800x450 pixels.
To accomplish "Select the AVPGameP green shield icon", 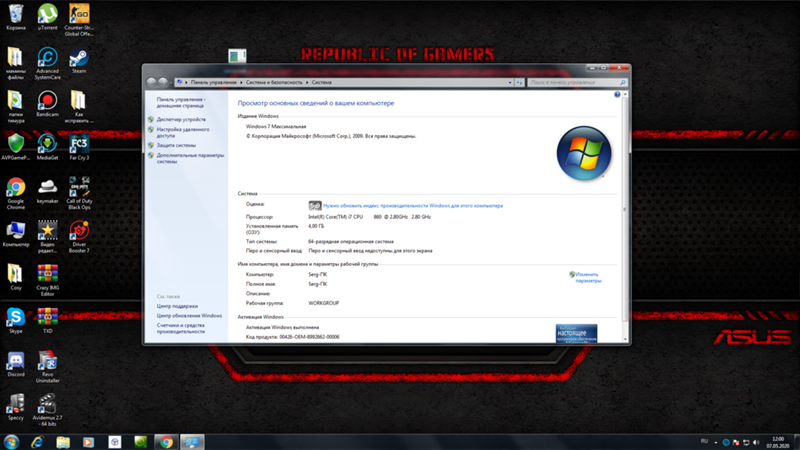I will coord(16,147).
